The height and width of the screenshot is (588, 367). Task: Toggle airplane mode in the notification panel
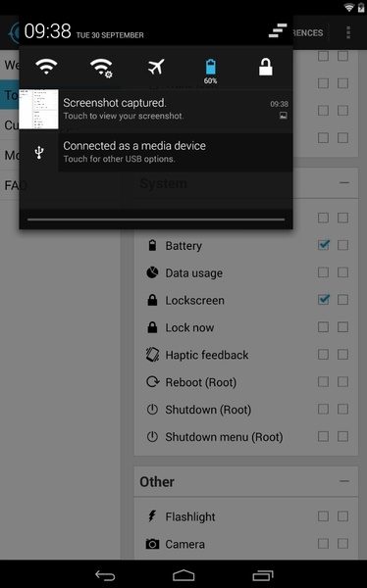tap(156, 67)
